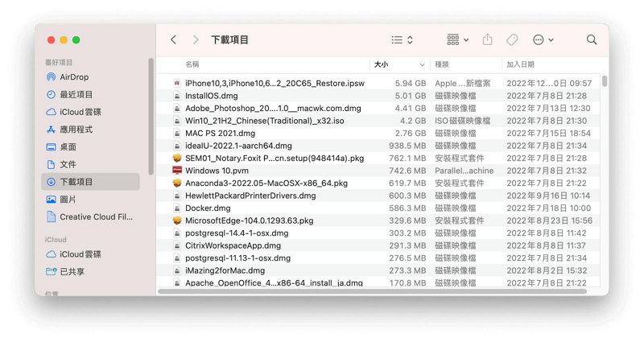Select file name CitrixWorkspaceApp.dmg

233,245
